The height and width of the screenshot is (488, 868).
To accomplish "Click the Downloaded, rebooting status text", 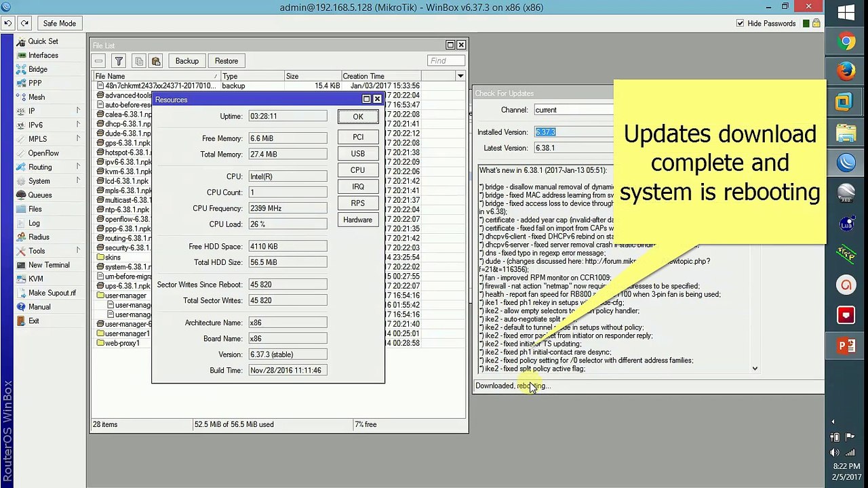I will 513,386.
